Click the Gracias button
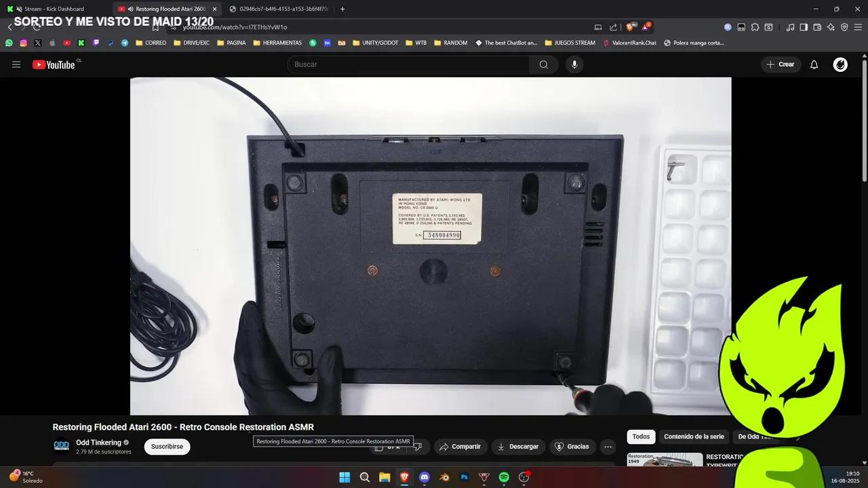Screen dimensions: 868x488 572,447
